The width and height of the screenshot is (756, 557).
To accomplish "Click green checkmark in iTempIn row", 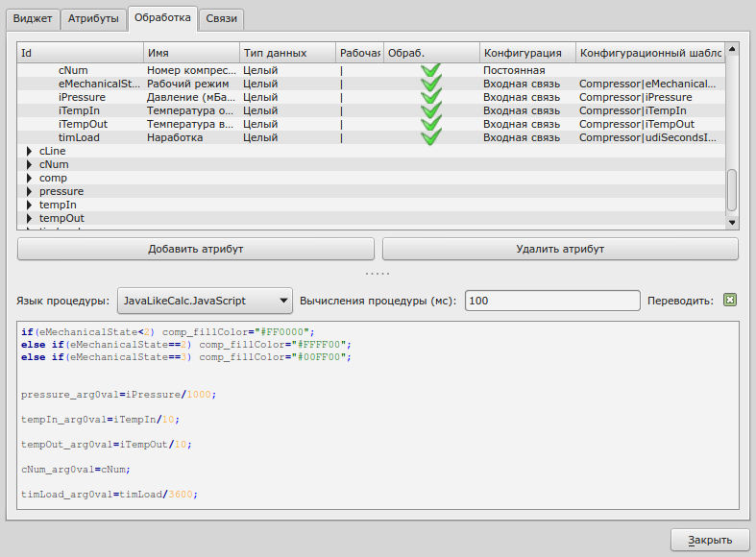I will pyautogui.click(x=430, y=110).
